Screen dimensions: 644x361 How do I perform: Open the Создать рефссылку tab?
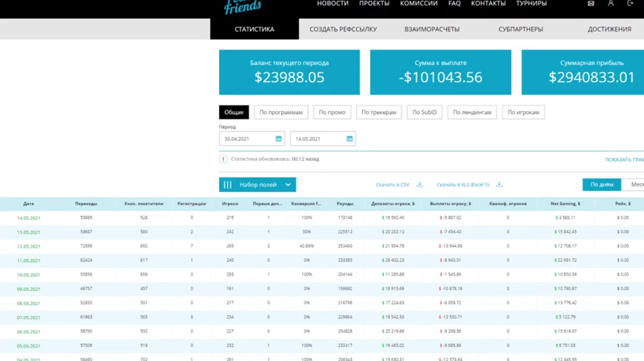pos(343,29)
